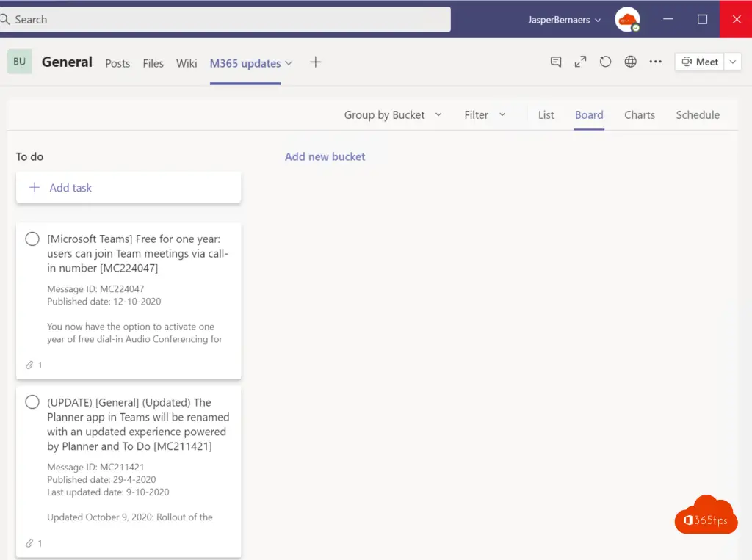Click the Search input field
Screen dimensions: 752x560
tap(228, 20)
